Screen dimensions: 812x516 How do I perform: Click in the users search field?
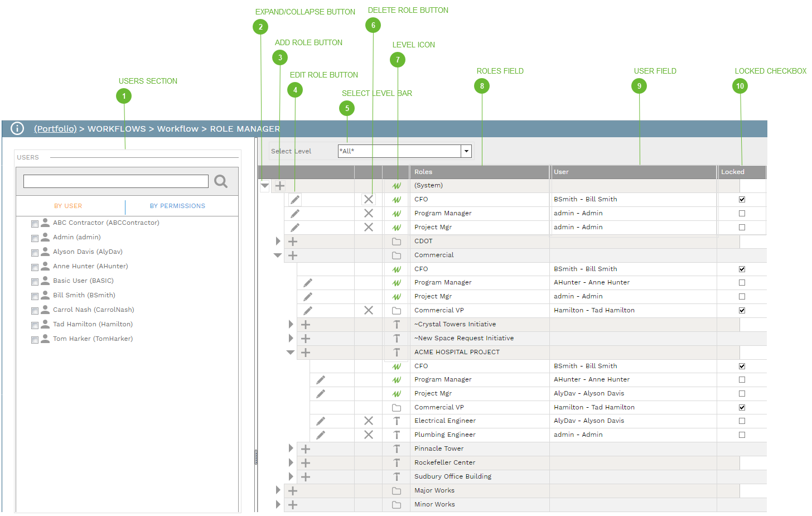116,181
